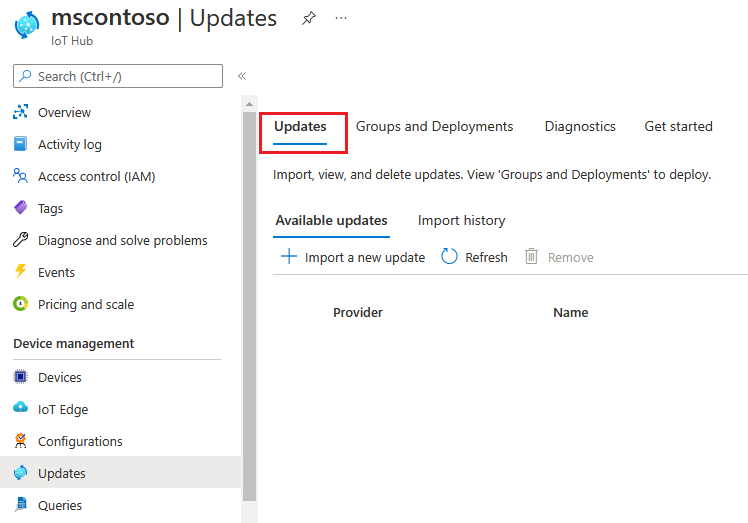Click the Refresh button label
The image size is (748, 523).
[486, 258]
